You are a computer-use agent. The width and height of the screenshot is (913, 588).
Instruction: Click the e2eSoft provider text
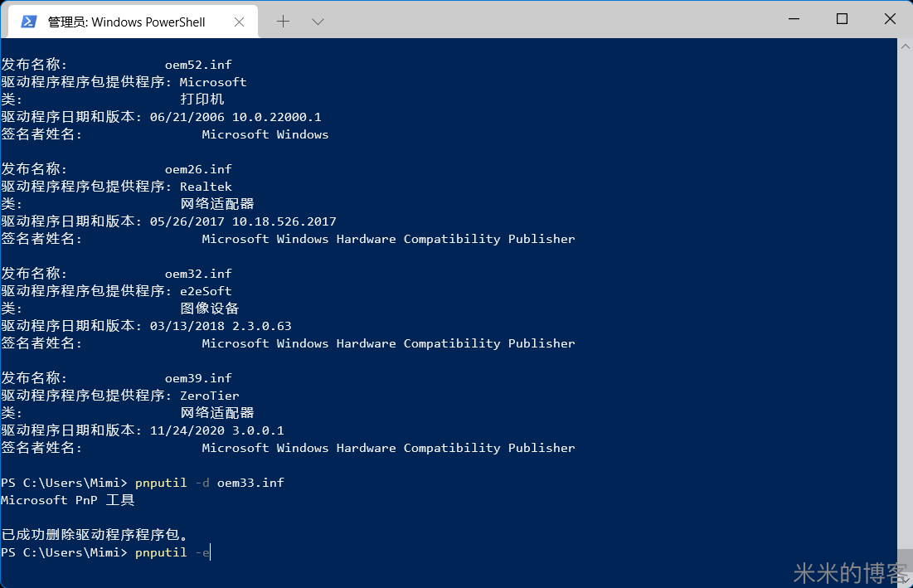click(x=206, y=291)
